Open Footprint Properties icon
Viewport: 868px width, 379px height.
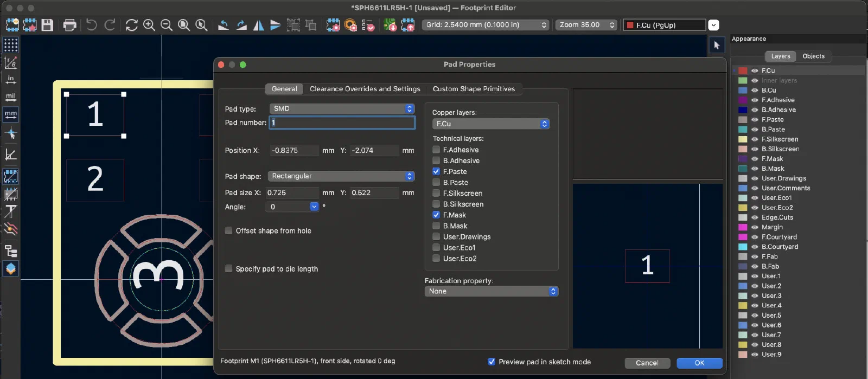333,25
